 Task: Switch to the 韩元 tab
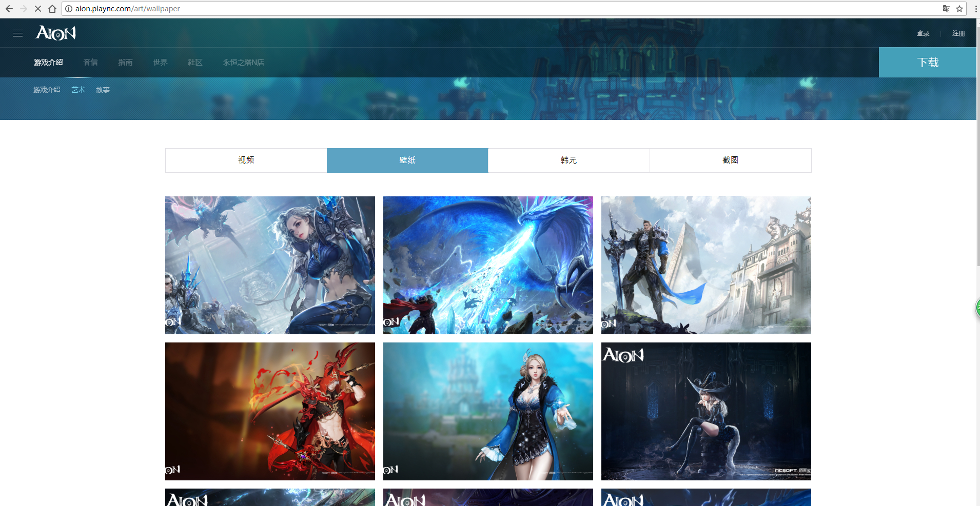[569, 160]
